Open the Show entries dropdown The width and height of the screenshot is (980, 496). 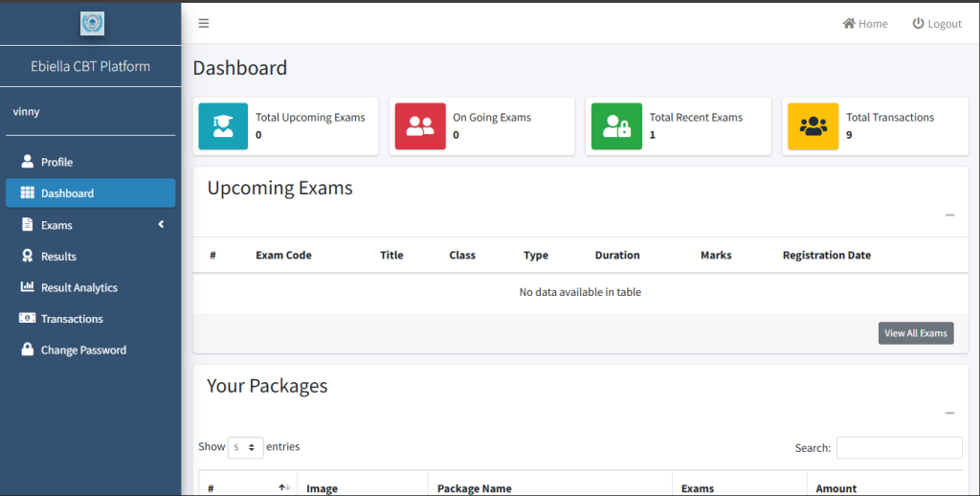point(246,447)
